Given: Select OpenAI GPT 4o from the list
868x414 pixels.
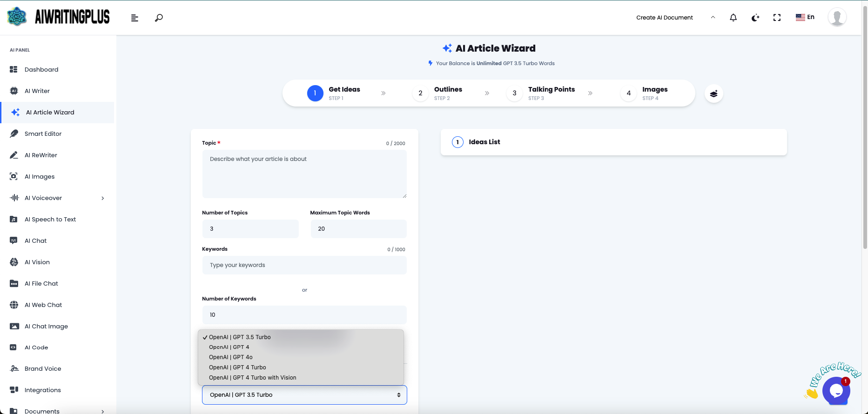Looking at the screenshot, I should [x=231, y=357].
